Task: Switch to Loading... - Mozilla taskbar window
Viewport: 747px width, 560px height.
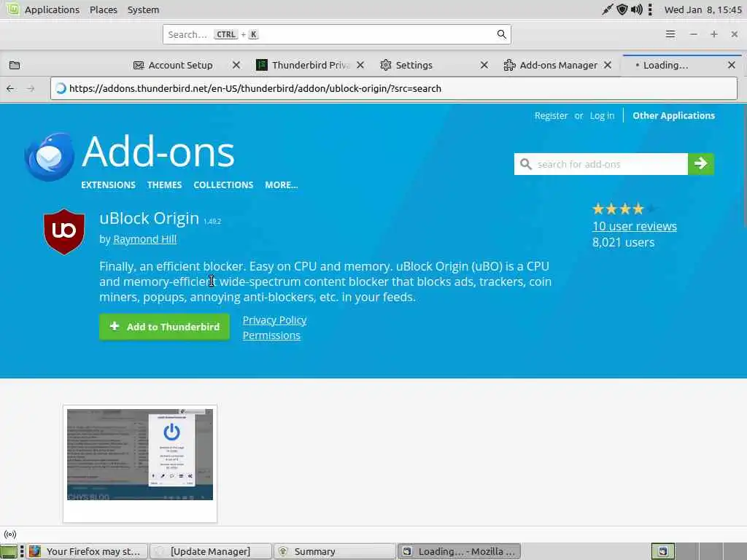Action: click(x=459, y=551)
